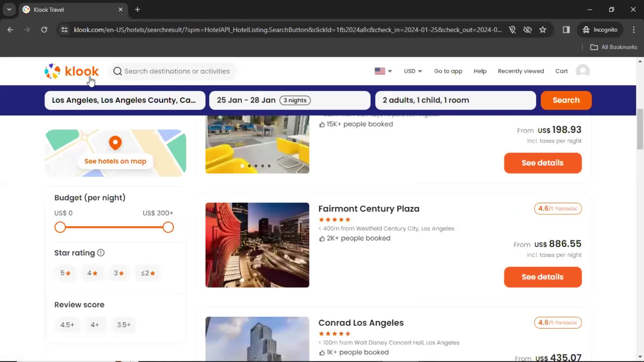Image resolution: width=644 pixels, height=362 pixels.
Task: Click the thumbs-up booking icon on Fairmont
Action: 321,238
